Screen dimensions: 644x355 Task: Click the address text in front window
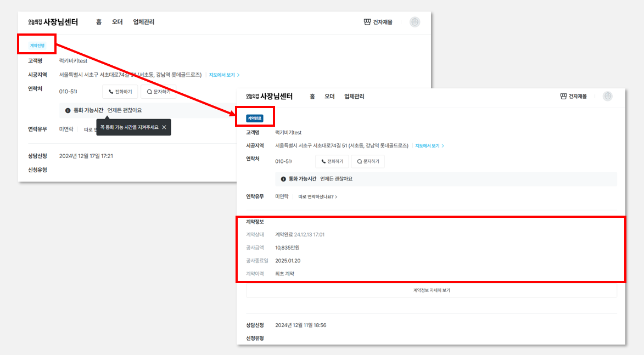[341, 146]
